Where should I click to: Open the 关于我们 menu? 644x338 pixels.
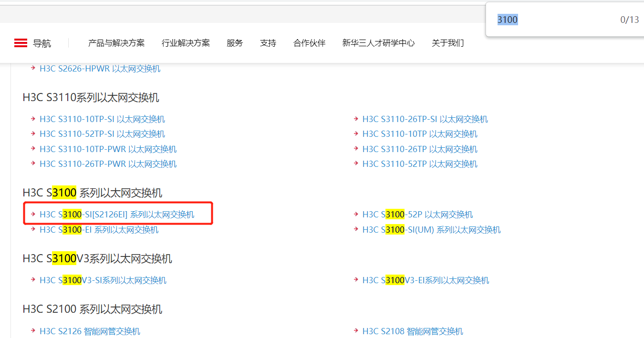click(x=447, y=43)
